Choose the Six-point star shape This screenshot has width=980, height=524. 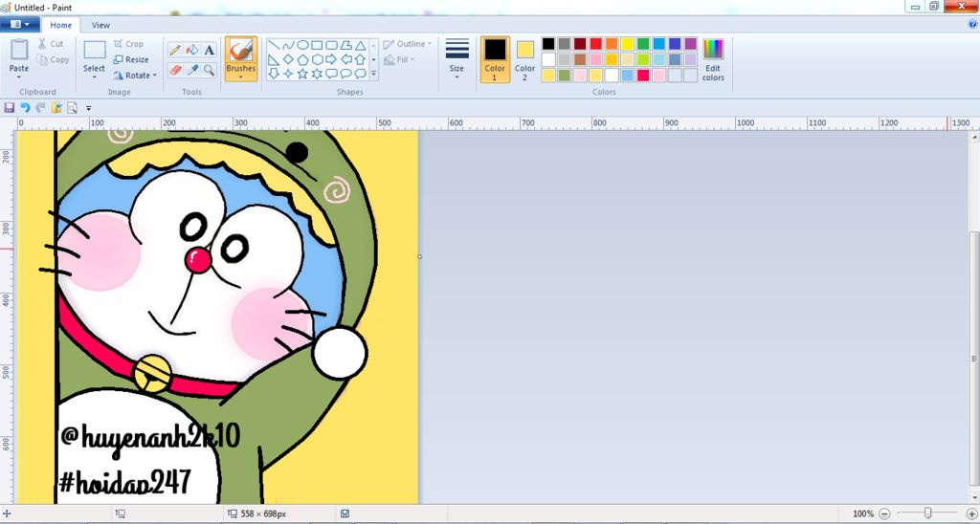[x=317, y=74]
